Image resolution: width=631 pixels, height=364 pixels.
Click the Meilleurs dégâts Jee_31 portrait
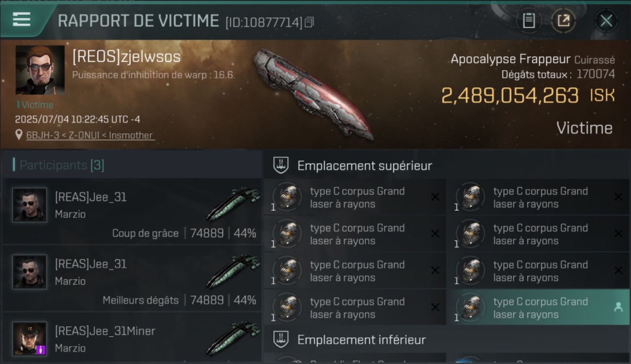30,272
